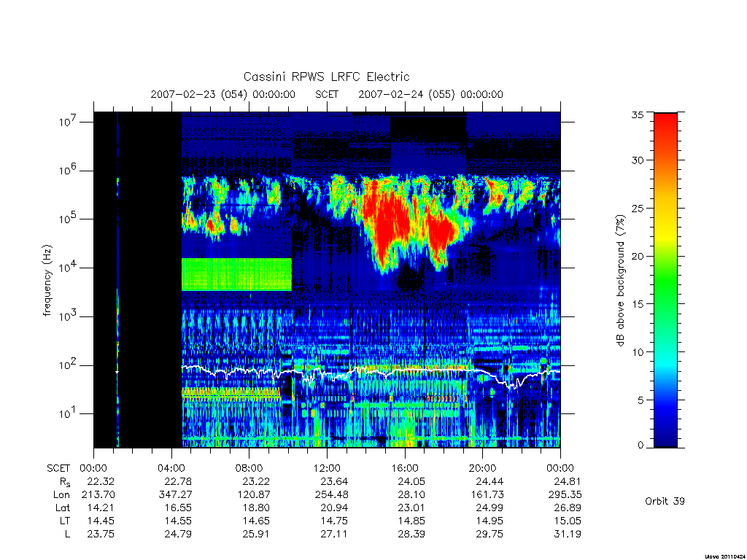This screenshot has width=747, height=560.
Task: Click the 10^1 frequency axis label
Action: pyautogui.click(x=68, y=413)
